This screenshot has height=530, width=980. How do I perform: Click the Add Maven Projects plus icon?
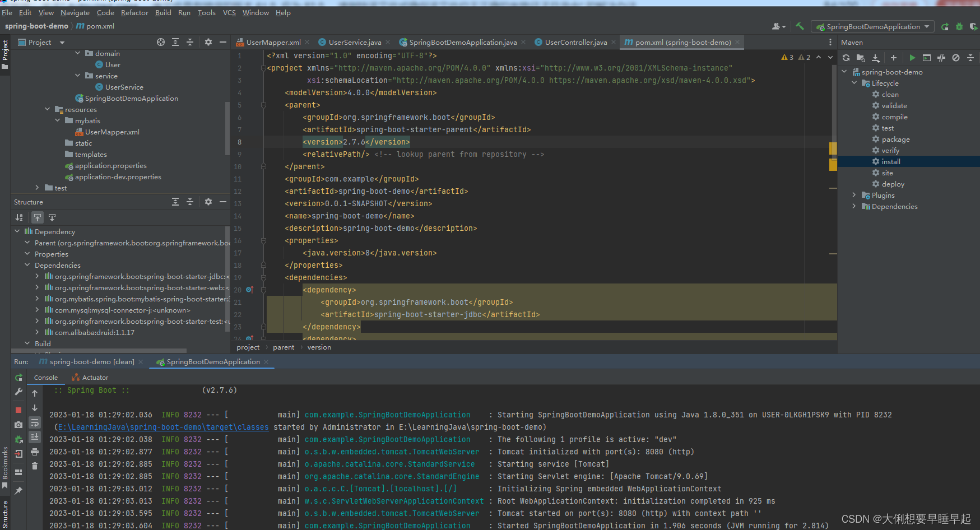click(x=894, y=58)
